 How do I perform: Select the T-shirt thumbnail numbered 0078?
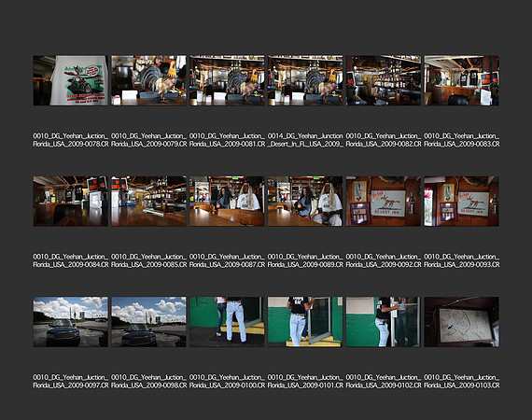point(71,80)
